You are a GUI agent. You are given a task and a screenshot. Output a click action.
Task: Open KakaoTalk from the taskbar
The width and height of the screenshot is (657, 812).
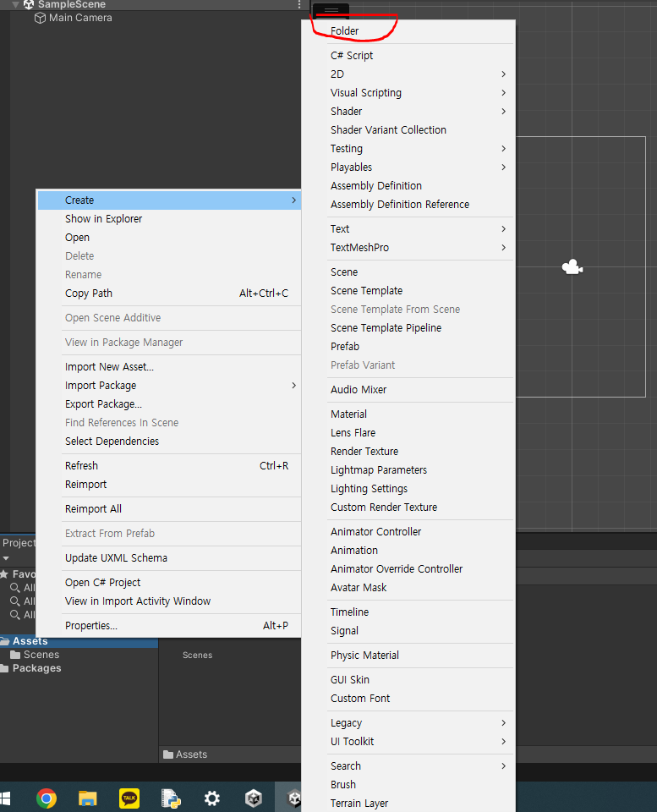point(129,798)
